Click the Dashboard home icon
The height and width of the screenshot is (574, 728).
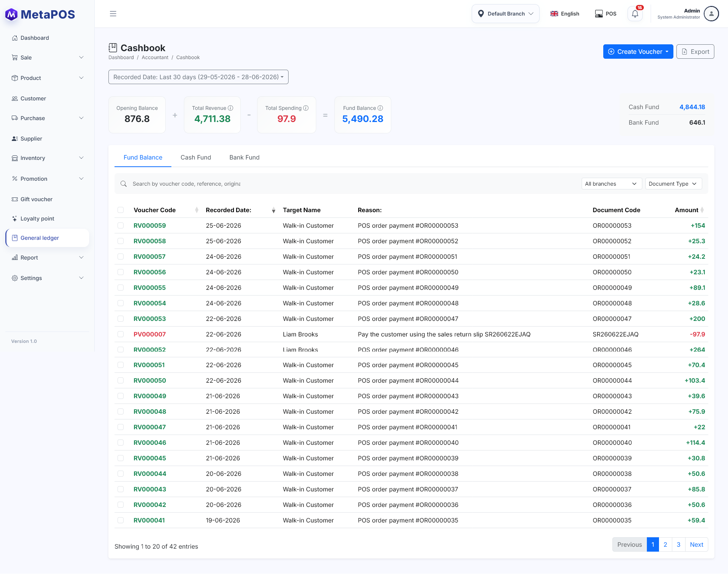(15, 38)
